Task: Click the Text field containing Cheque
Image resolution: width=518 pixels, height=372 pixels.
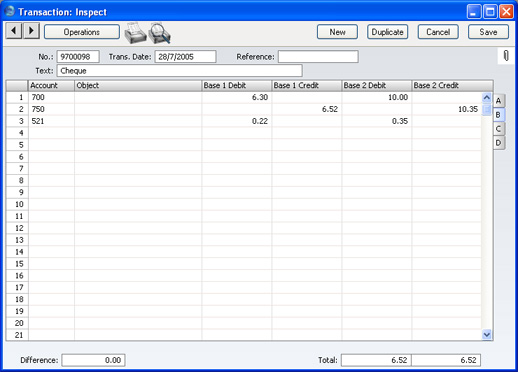Action: pos(180,71)
